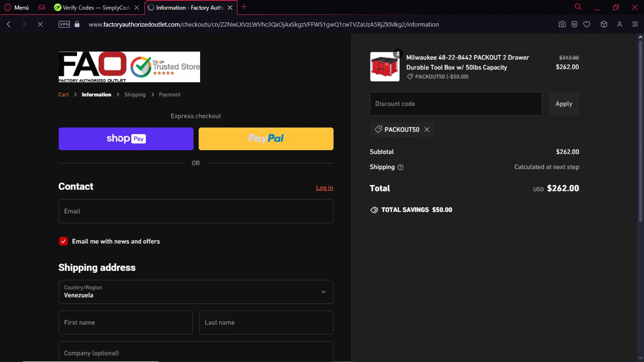
Task: Click the Last name field
Action: [266, 322]
